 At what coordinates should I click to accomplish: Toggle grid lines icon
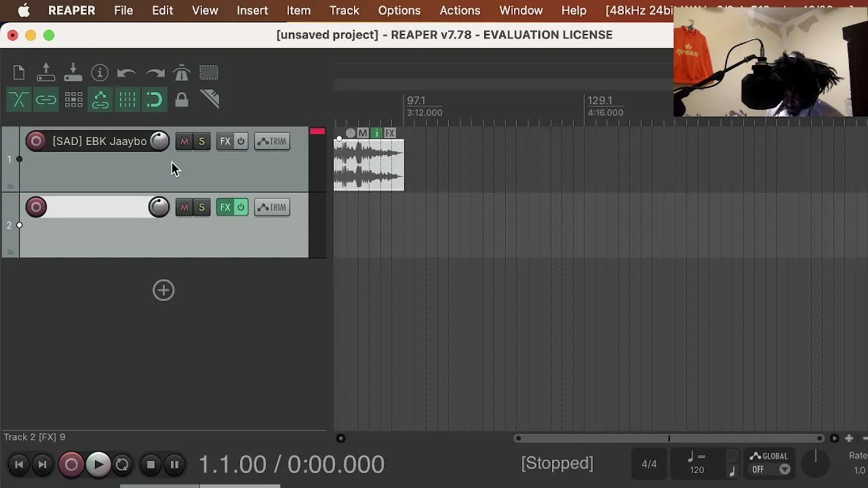[x=127, y=100]
